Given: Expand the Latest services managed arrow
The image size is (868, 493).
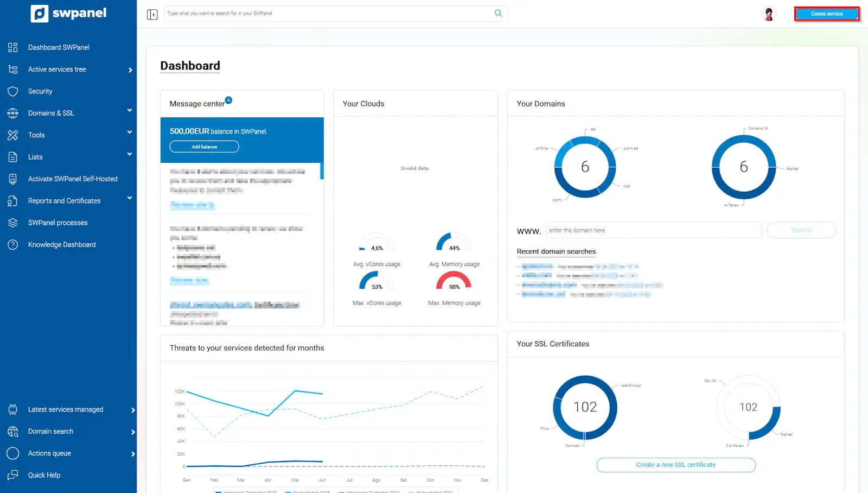Looking at the screenshot, I should tap(133, 410).
